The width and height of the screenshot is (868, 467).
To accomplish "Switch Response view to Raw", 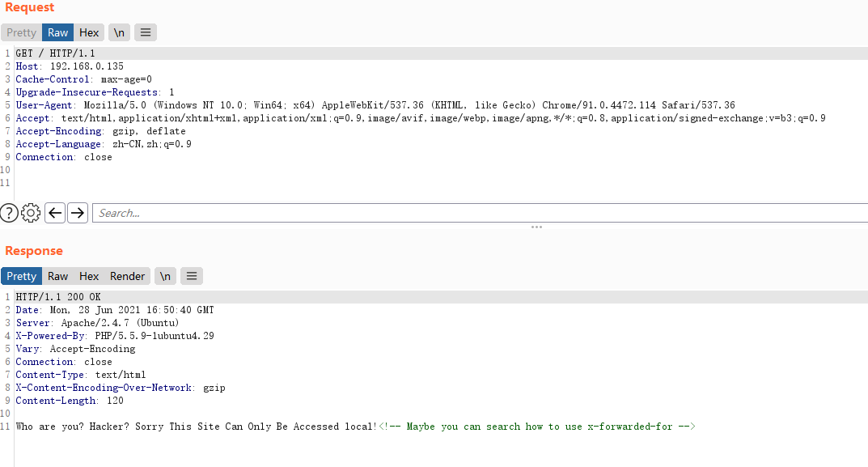I will click(57, 276).
